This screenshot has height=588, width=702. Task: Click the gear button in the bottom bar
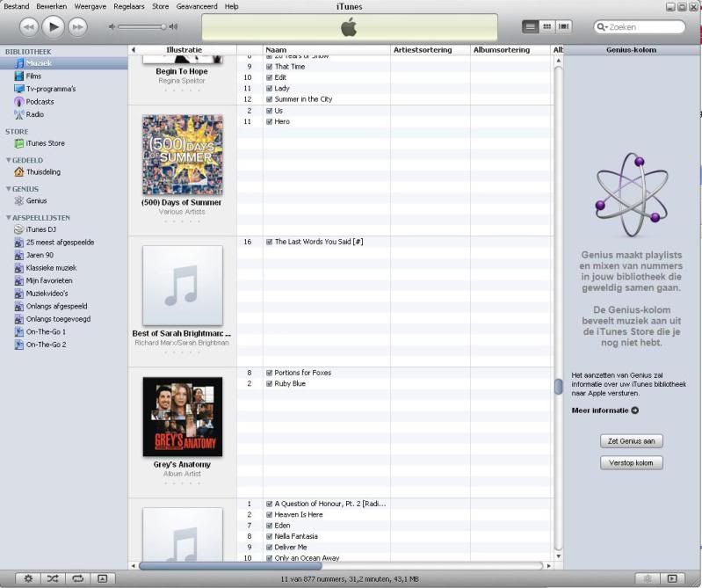pos(28,578)
